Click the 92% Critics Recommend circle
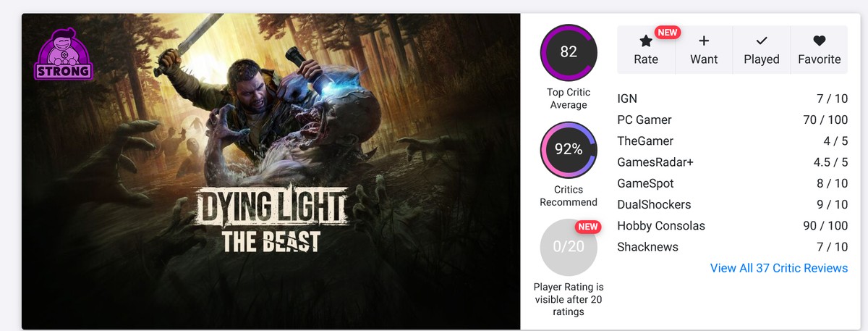This screenshot has height=331, width=868. pos(569,149)
